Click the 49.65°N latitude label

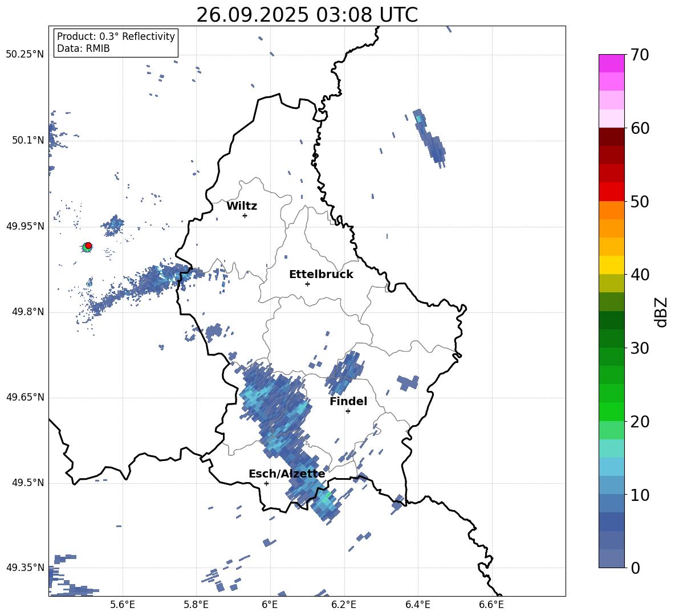coord(25,397)
